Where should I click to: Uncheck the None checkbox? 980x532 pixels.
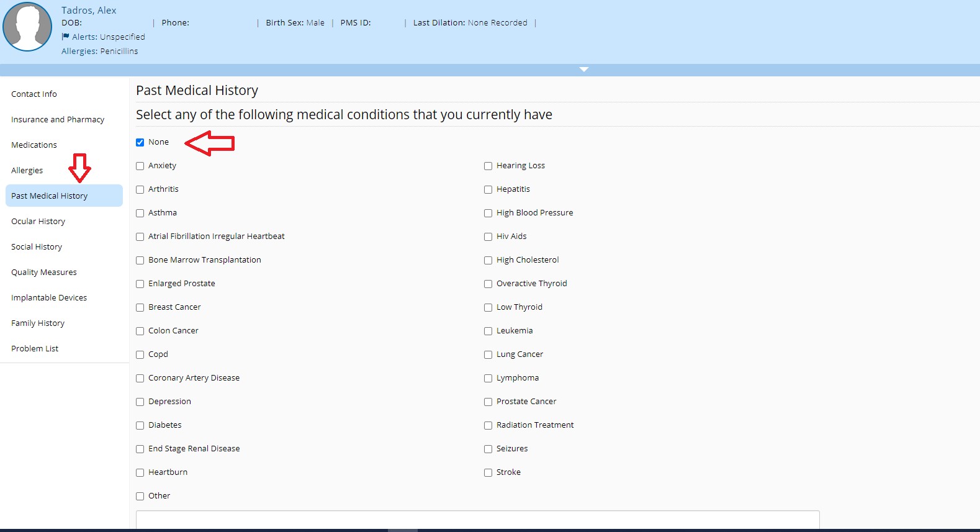(140, 142)
